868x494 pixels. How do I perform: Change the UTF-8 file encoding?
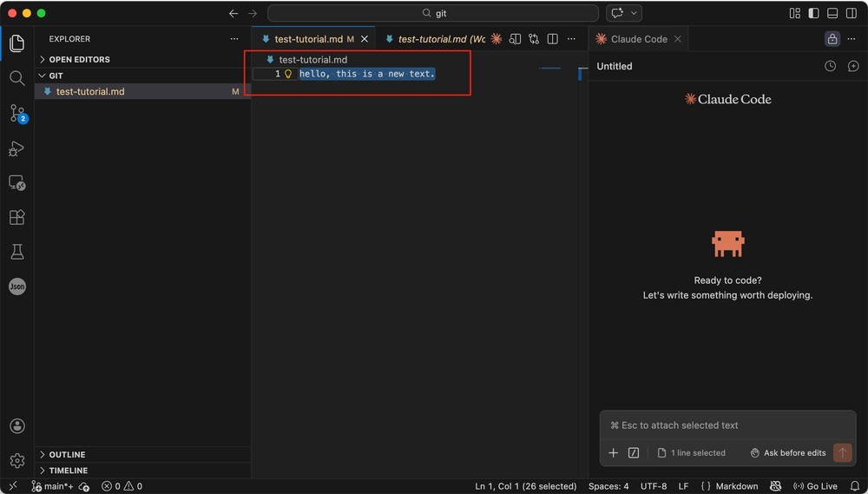click(654, 486)
